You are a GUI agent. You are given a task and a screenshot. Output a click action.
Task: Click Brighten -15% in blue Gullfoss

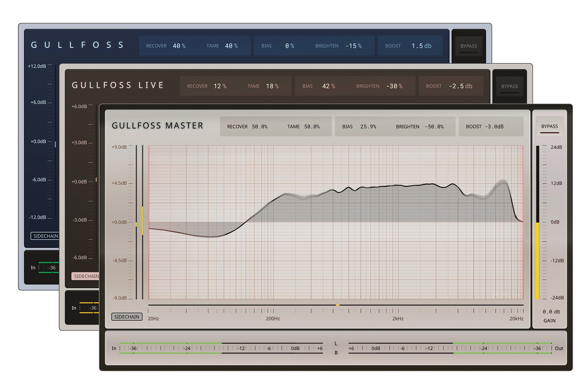pyautogui.click(x=353, y=46)
